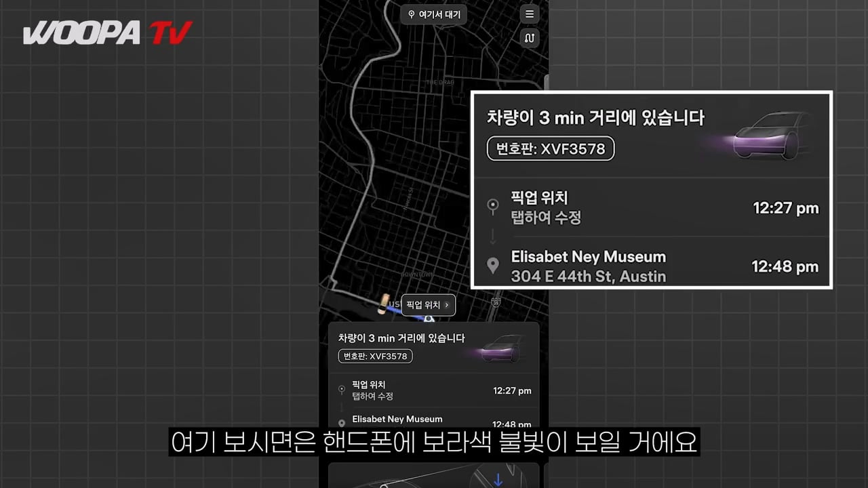The image size is (868, 488).
Task: Tap the small 12:27 pm pickup time on the phone
Action: pyautogui.click(x=512, y=390)
